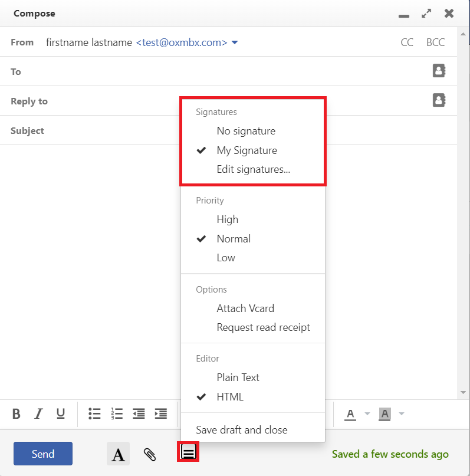Open the text color dropdown arrow

367,413
